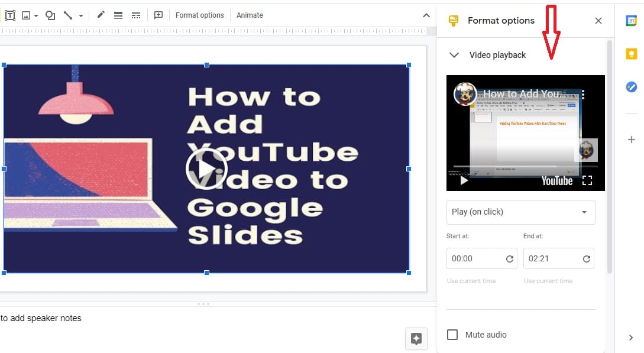Select the Line tool
644x353 pixels.
coord(68,15)
